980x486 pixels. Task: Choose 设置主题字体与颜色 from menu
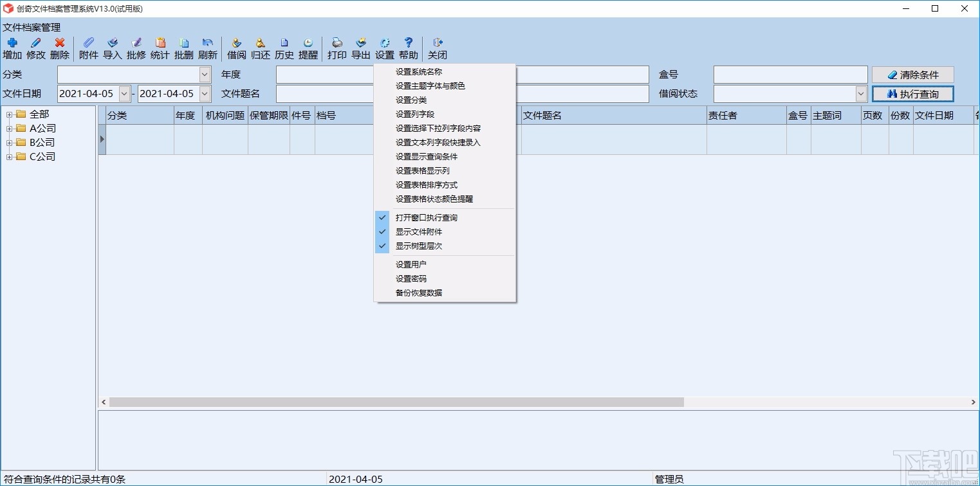tap(445, 86)
